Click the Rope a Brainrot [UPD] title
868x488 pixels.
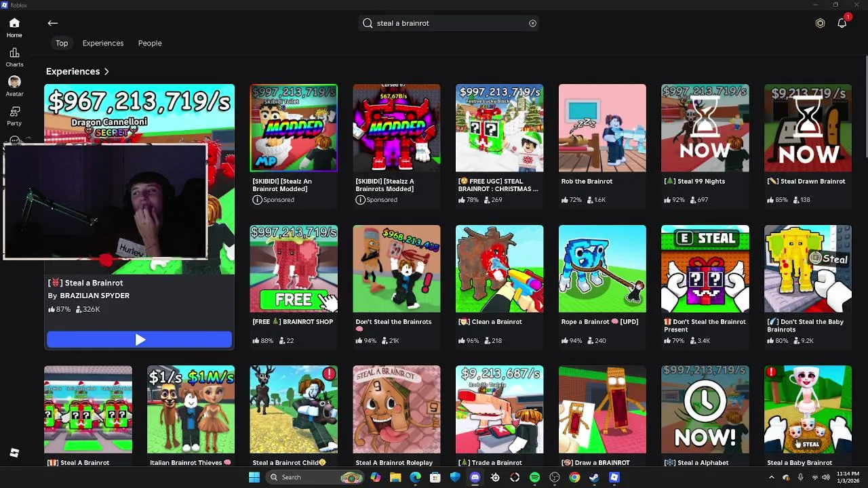pyautogui.click(x=599, y=322)
